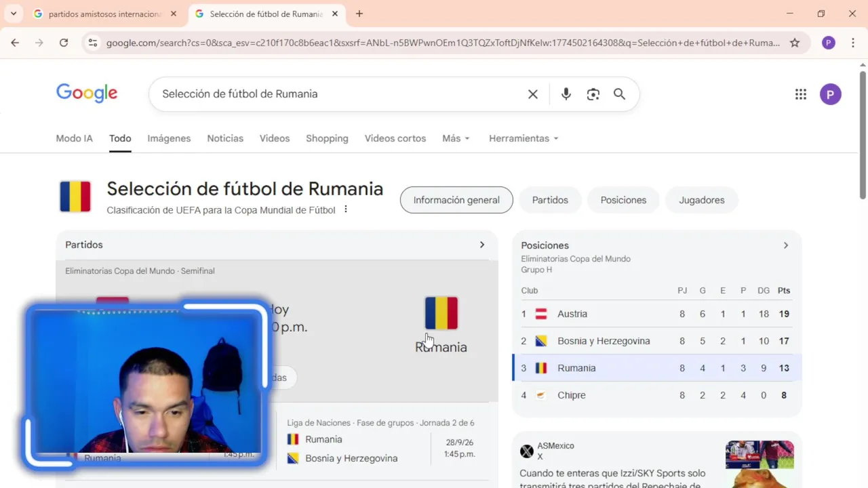Click Bosnia flag in Liga de Naciones match
The width and height of the screenshot is (868, 488).
pyautogui.click(x=293, y=458)
